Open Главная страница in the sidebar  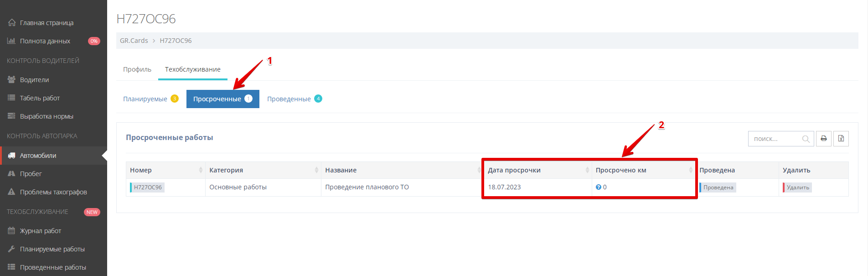pos(46,23)
